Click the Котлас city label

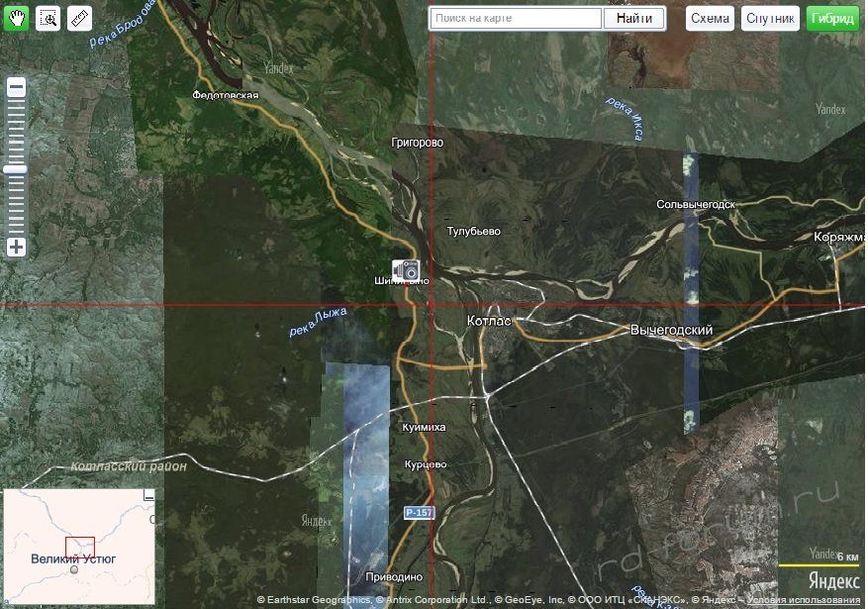488,322
